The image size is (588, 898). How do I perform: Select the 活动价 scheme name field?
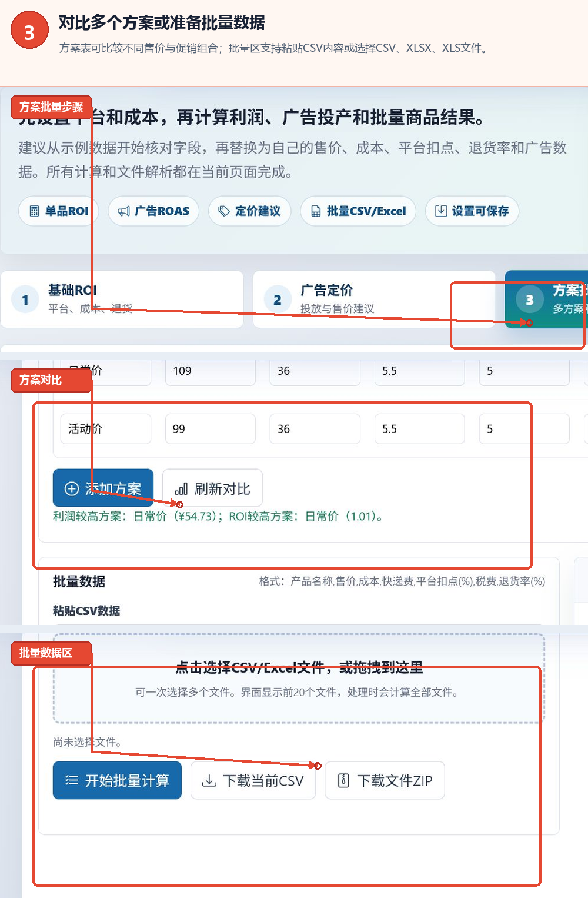(106, 429)
